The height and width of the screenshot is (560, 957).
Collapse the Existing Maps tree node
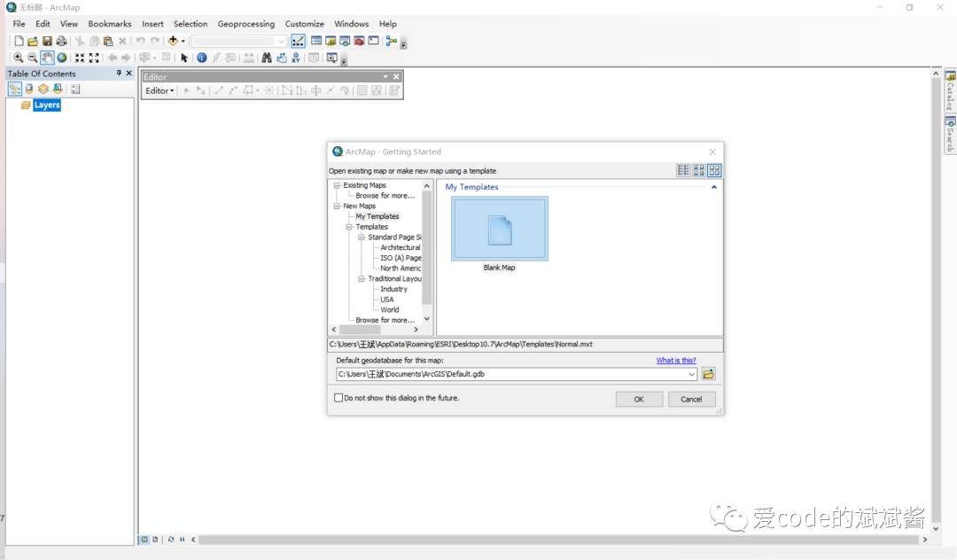coord(337,185)
